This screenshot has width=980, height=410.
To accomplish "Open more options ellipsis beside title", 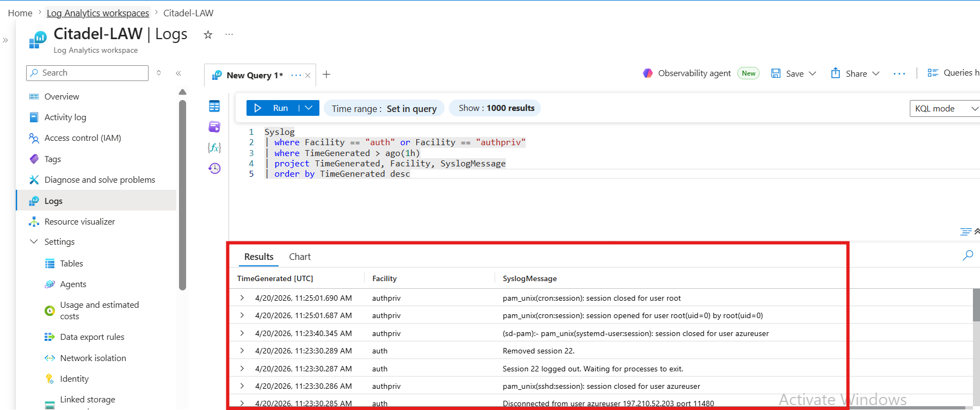I will [x=229, y=34].
